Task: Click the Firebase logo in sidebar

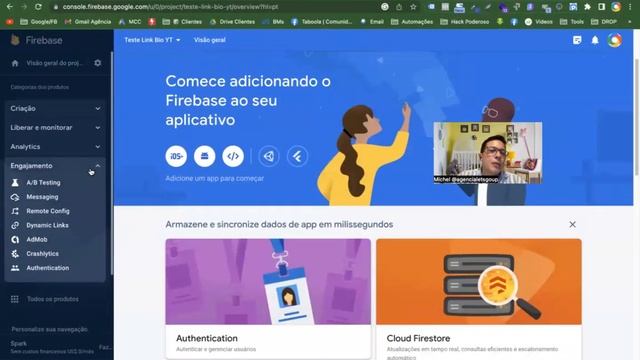Action: pos(16,40)
